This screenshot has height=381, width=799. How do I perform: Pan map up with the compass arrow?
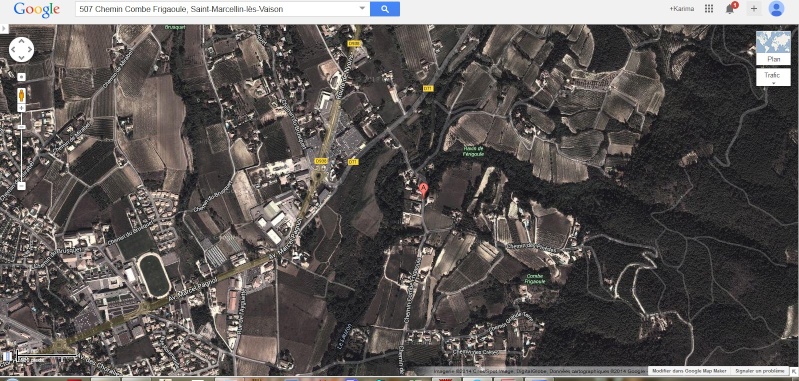[x=21, y=41]
